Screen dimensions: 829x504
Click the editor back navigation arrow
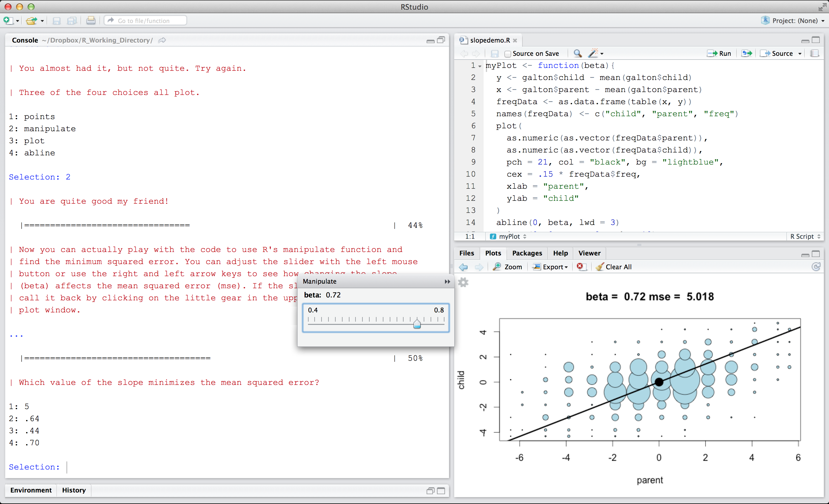tap(464, 54)
